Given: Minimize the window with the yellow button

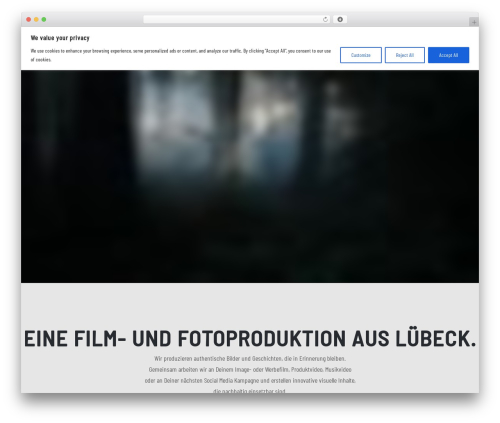Looking at the screenshot, I should pos(36,20).
